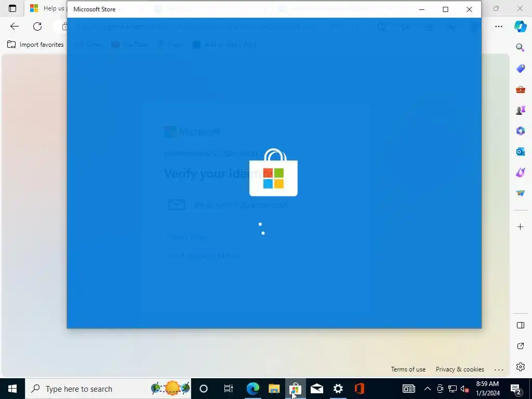This screenshot has width=532, height=399.
Task: Click Microsoft Store taskbar icon
Action: (296, 389)
